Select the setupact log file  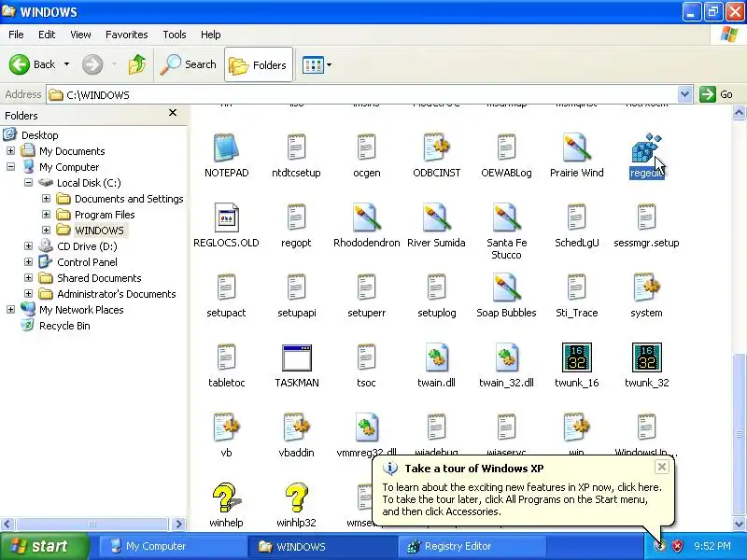point(226,287)
